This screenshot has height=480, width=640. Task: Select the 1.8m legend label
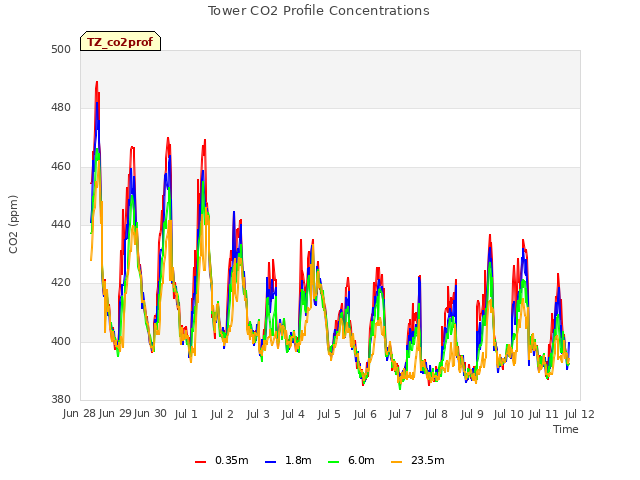pos(298,460)
